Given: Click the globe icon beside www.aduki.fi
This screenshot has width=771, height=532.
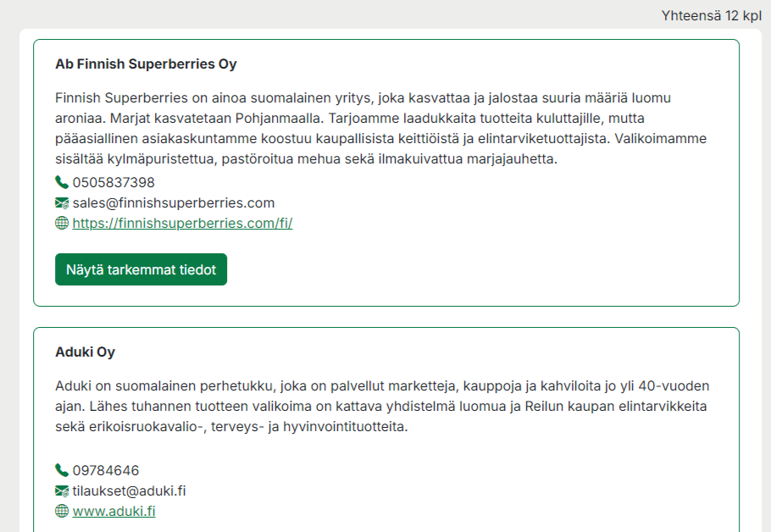Looking at the screenshot, I should click(62, 511).
